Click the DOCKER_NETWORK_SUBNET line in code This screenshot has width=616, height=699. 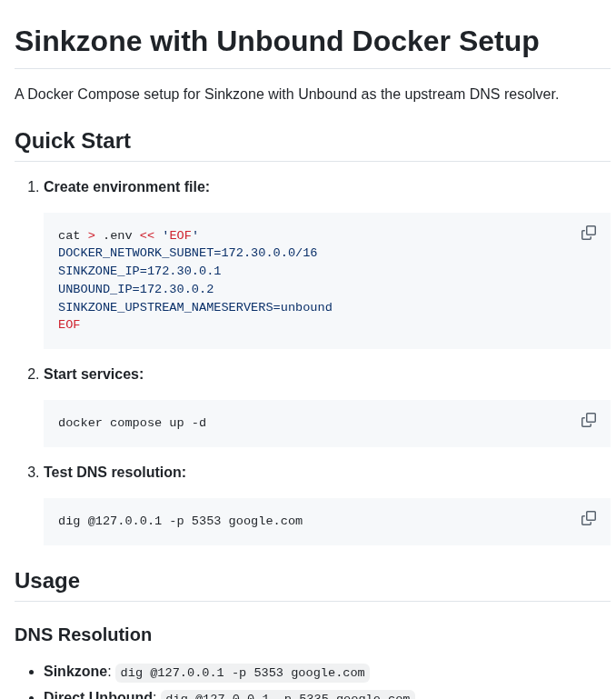point(188,253)
